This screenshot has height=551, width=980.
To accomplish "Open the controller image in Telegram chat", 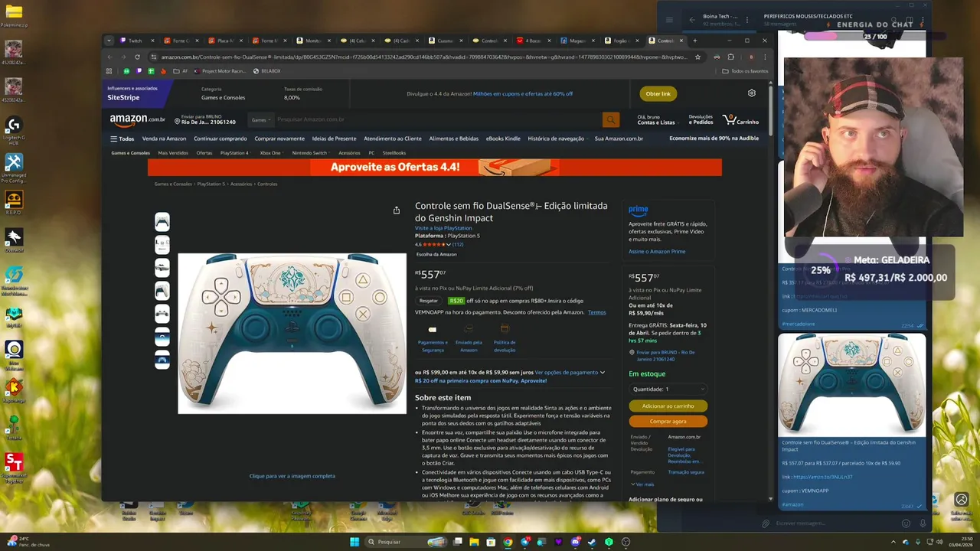I will [x=851, y=385].
